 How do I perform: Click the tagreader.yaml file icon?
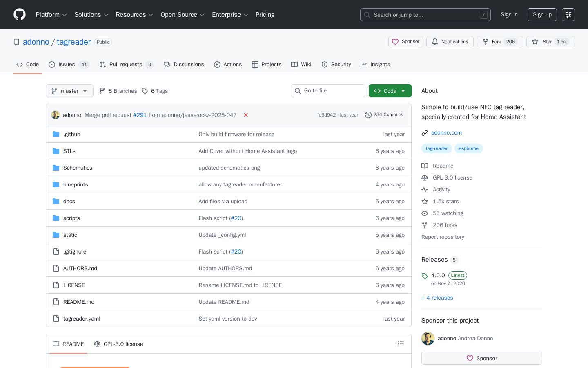click(56, 319)
